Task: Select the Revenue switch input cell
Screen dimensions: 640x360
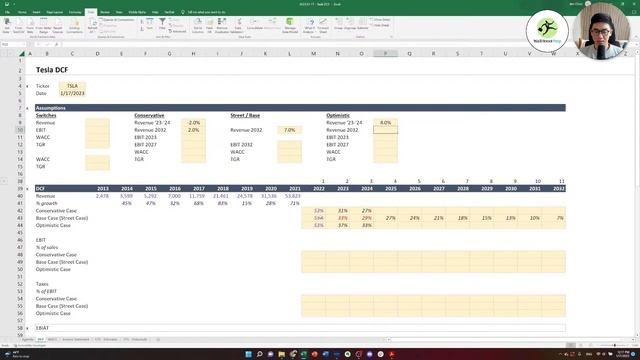Action: (97, 123)
